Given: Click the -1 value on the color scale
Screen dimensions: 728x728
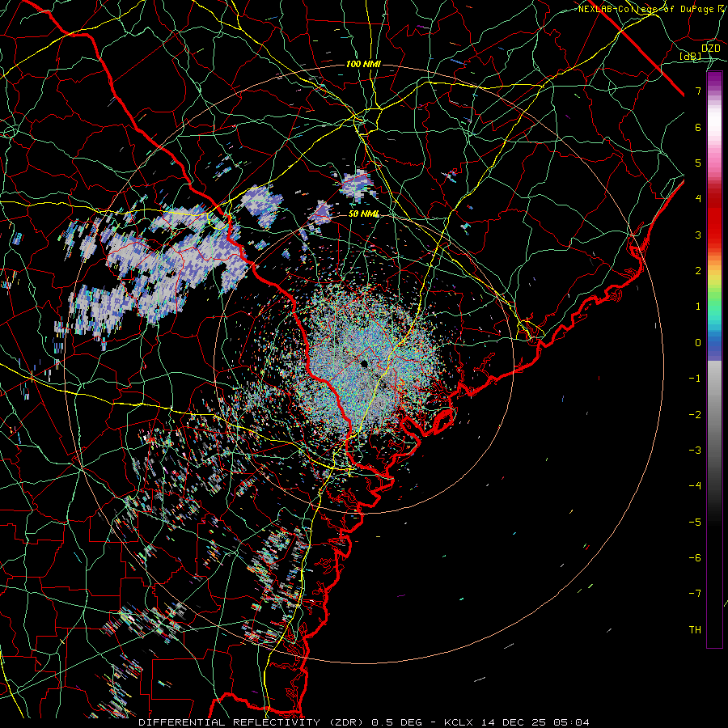Looking at the screenshot, I should point(695,379).
